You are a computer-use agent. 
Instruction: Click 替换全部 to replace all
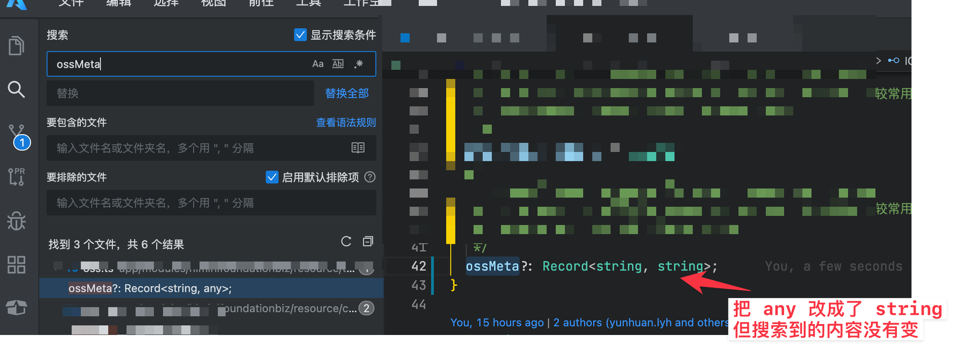(x=347, y=94)
